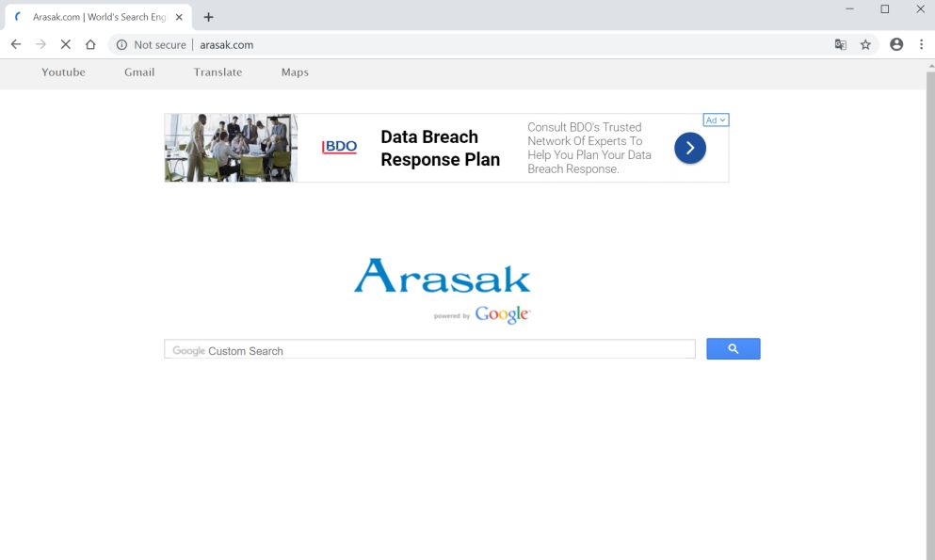Image resolution: width=935 pixels, height=560 pixels.
Task: Click the Data Breach Response Plan headline
Action: click(440, 149)
